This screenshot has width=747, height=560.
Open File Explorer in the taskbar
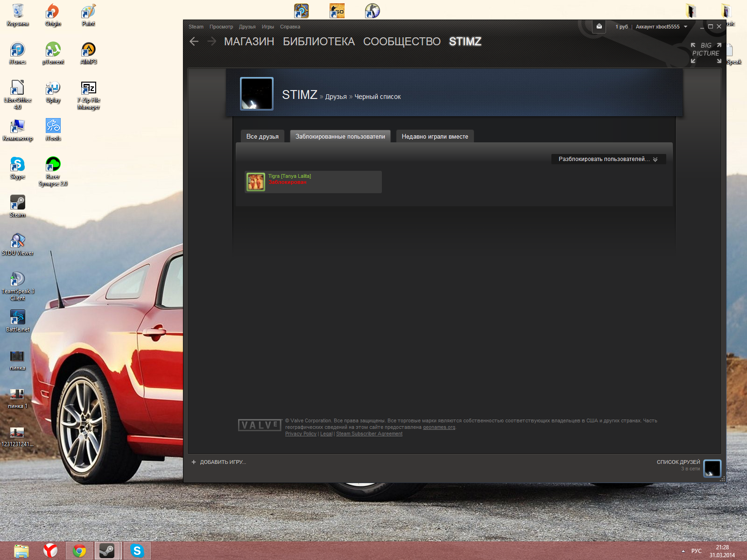point(21,551)
